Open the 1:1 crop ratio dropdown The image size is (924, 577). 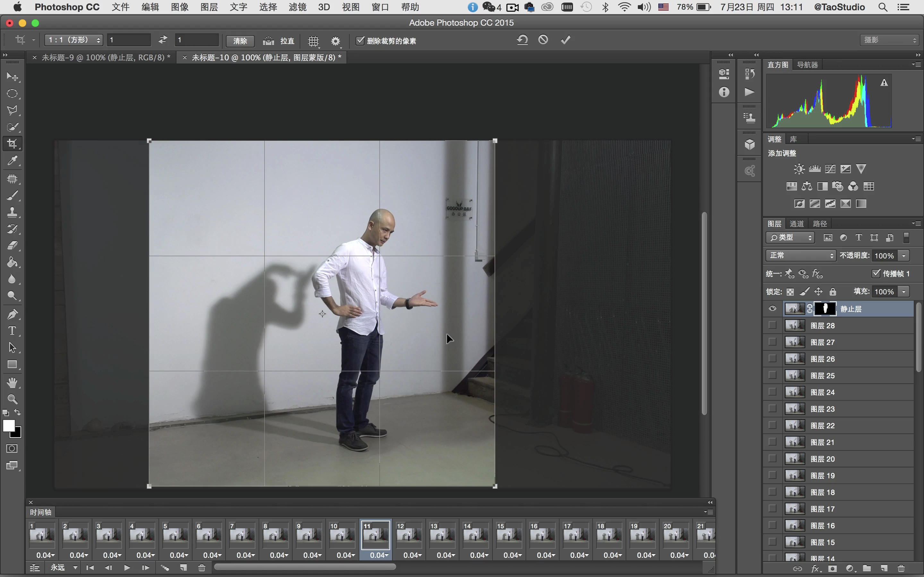tap(73, 40)
